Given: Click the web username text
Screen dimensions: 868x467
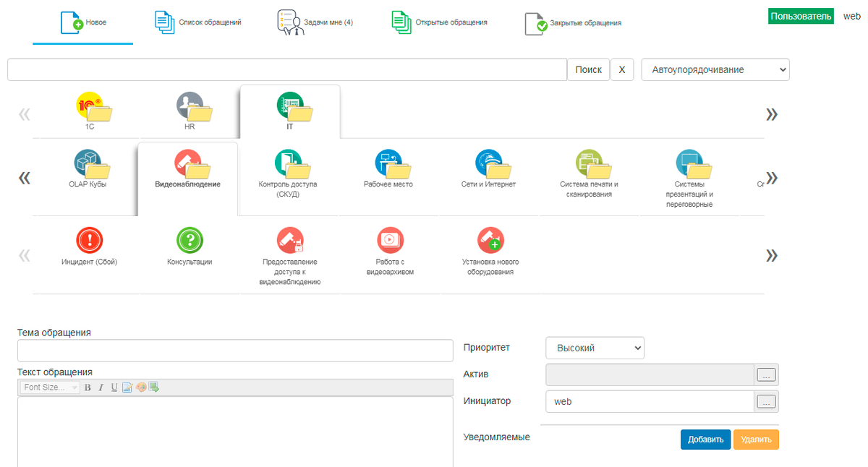Looking at the screenshot, I should [852, 16].
